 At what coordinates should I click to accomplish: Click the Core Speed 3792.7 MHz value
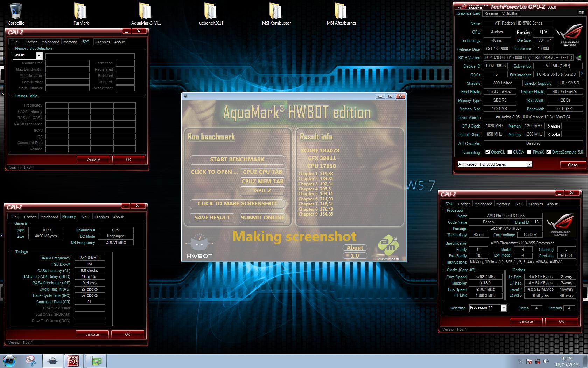click(x=485, y=277)
